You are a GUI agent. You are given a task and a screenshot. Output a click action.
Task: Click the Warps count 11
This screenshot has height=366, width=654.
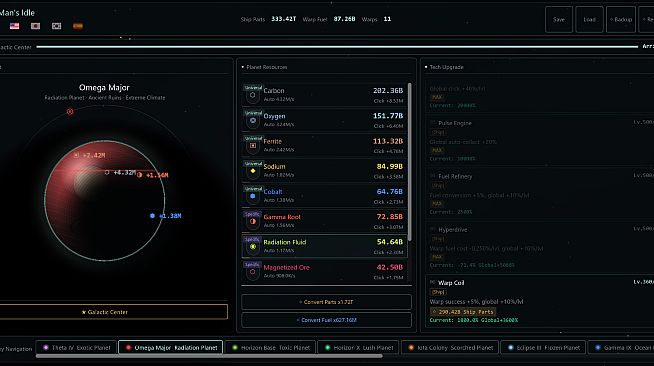387,19
